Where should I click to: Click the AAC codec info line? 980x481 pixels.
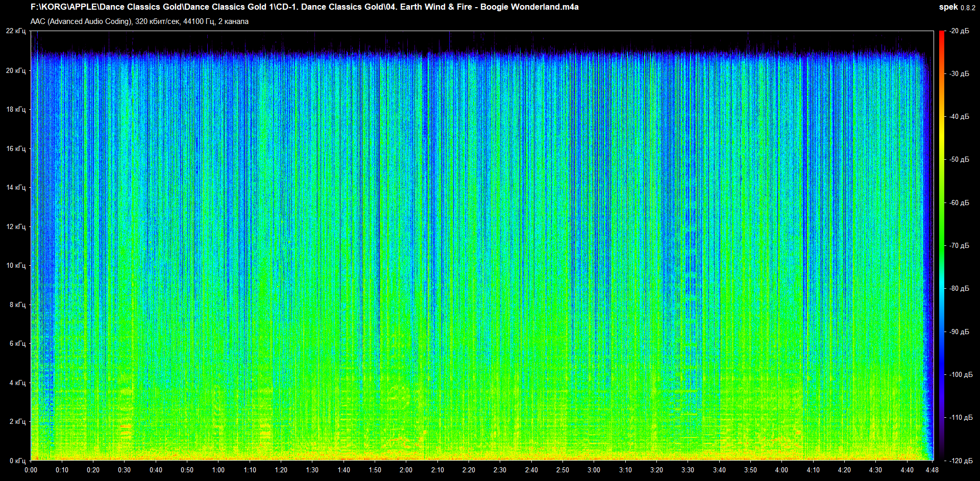tap(139, 21)
